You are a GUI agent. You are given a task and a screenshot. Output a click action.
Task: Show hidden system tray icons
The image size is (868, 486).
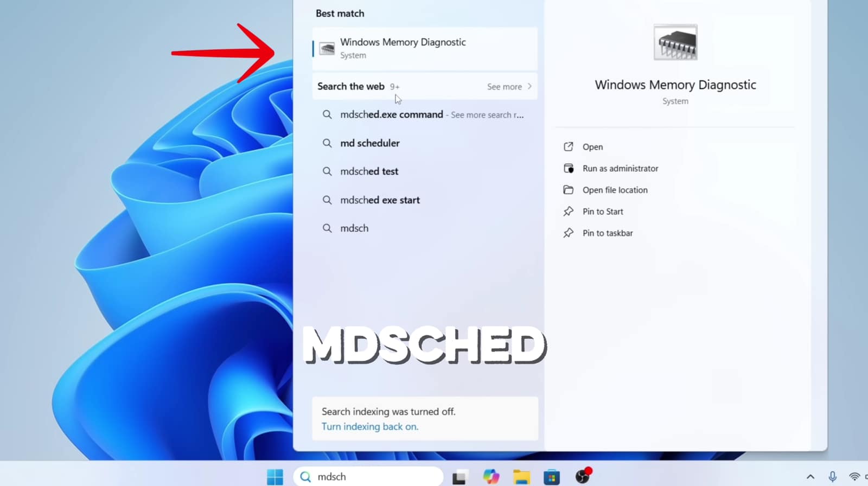pyautogui.click(x=810, y=477)
